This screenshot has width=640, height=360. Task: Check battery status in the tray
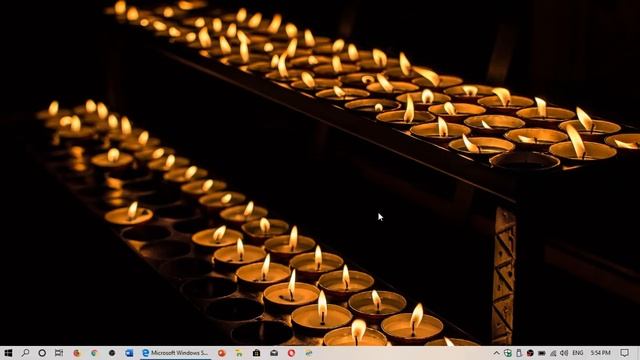click(542, 353)
